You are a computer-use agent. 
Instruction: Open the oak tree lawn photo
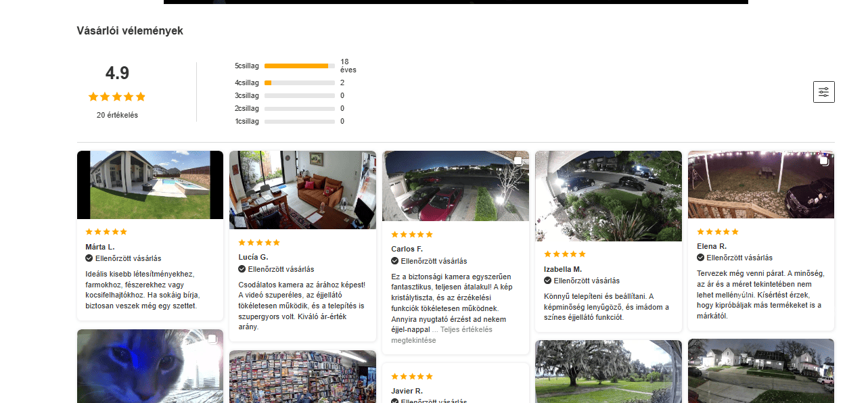click(x=608, y=371)
